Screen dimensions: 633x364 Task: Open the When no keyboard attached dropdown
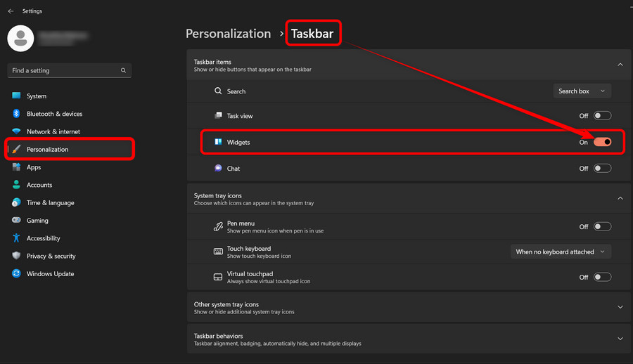[561, 252]
